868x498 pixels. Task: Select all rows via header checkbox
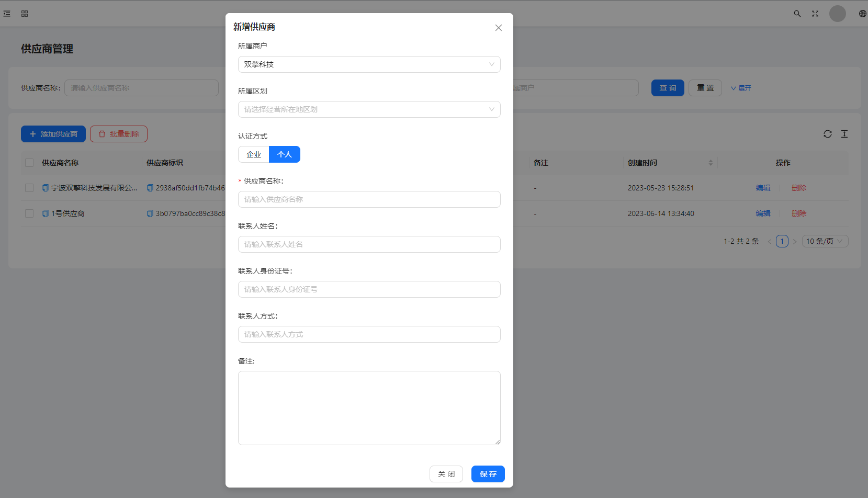29,163
